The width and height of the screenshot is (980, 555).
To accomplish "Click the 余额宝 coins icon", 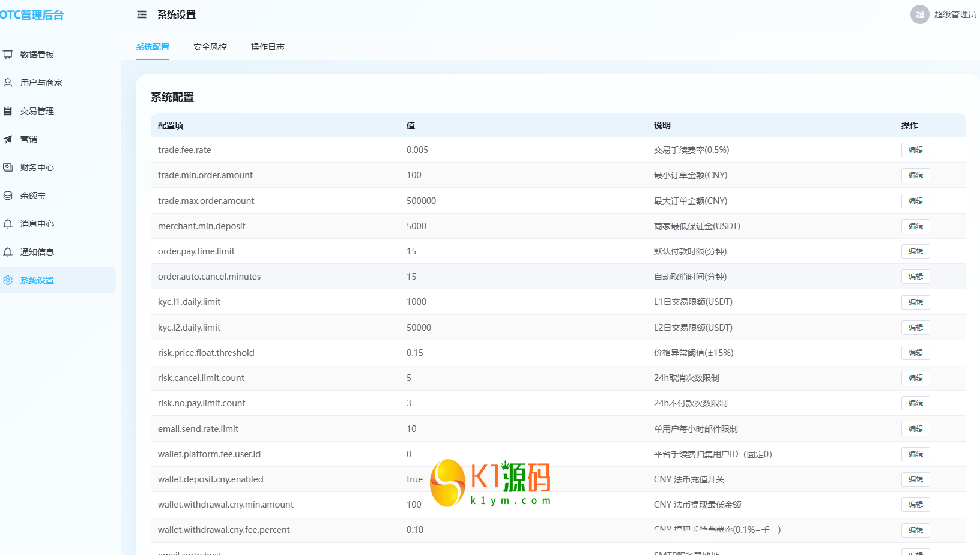I will click(x=8, y=196).
